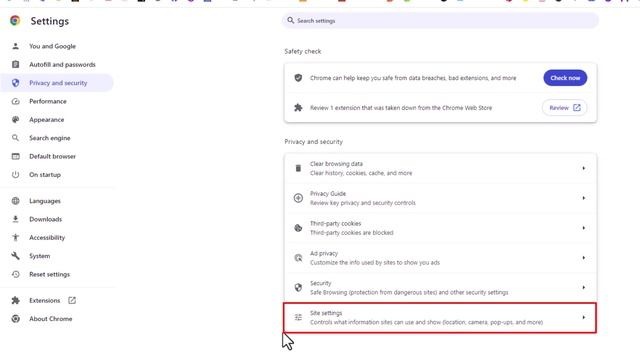
Task: Click the Chrome icon for About Chrome
Action: (16, 319)
